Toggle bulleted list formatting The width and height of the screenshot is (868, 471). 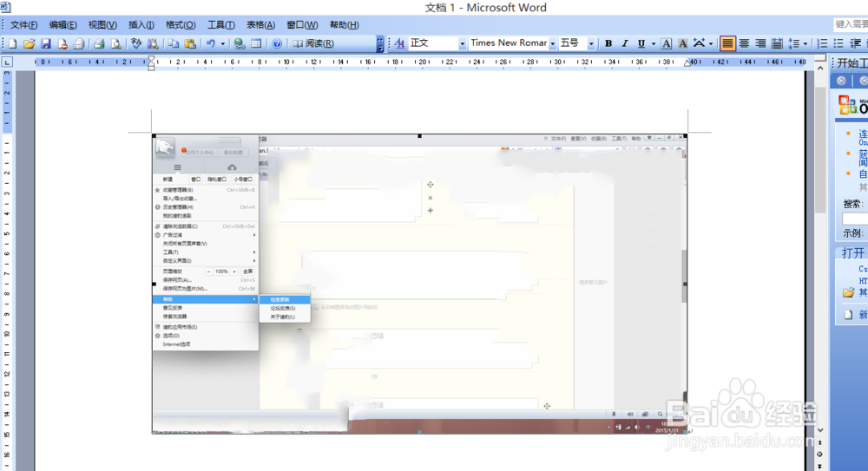[x=839, y=43]
